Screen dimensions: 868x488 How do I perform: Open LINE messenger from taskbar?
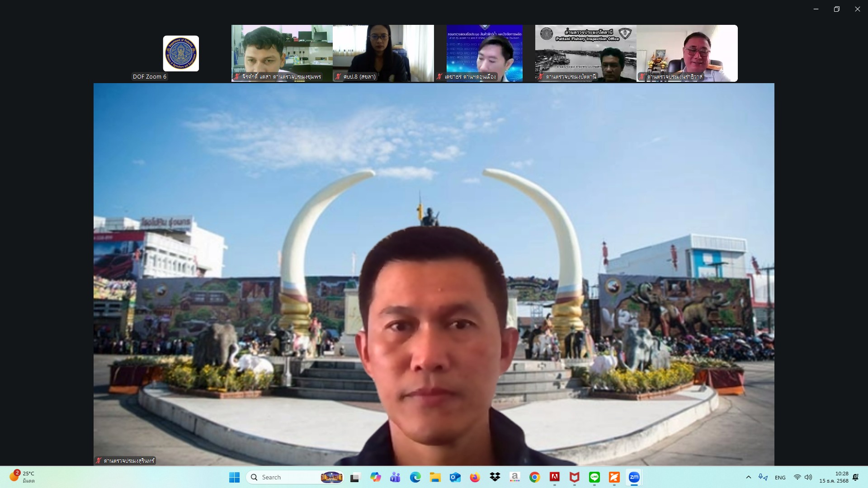point(594,477)
